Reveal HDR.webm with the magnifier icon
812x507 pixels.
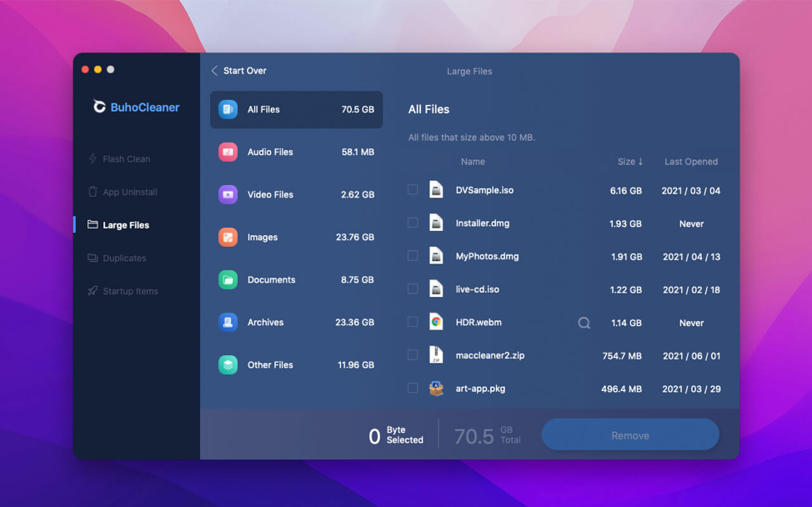tap(584, 324)
